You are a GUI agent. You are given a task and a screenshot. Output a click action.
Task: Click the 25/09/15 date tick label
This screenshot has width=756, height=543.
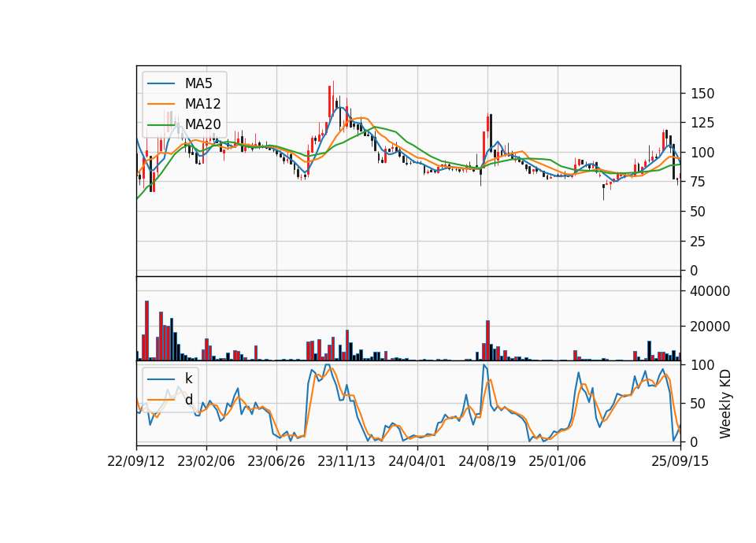click(x=680, y=461)
